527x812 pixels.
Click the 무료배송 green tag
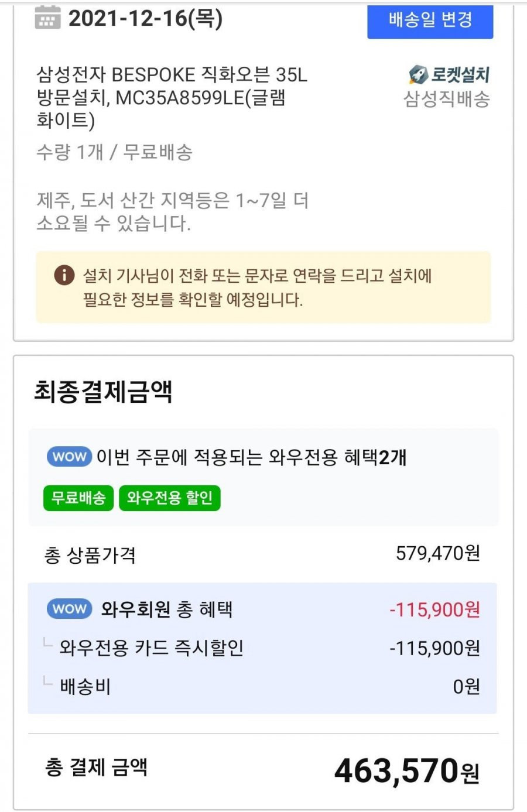(x=78, y=498)
